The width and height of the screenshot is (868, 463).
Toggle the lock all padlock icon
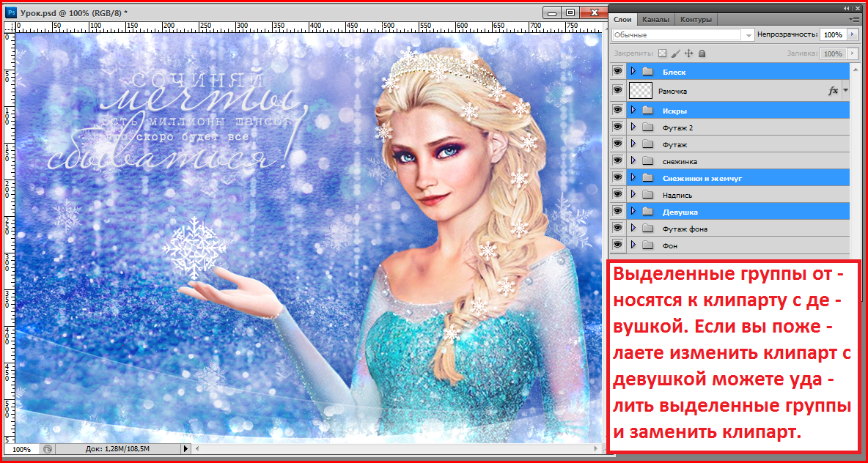(702, 53)
